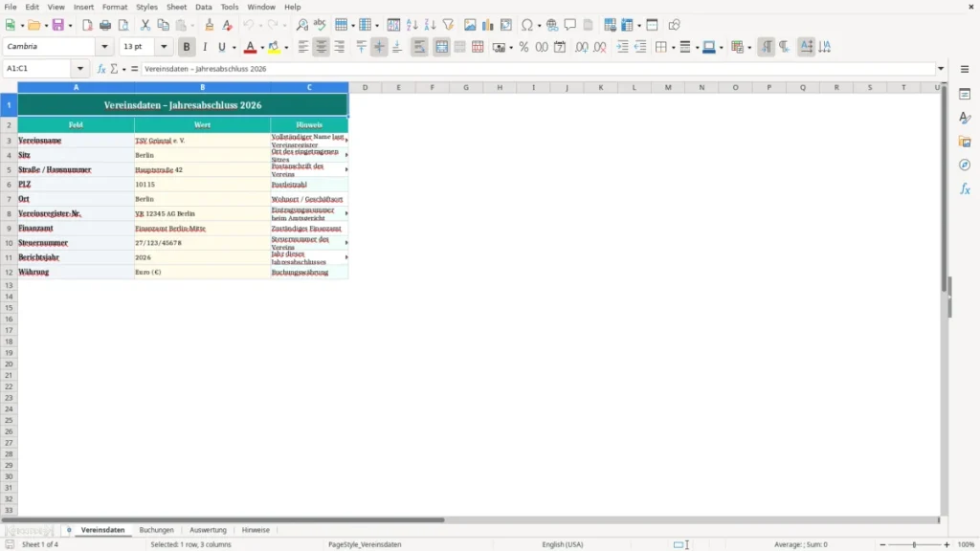980x551 pixels.
Task: Click the zoom in plus button
Action: click(947, 544)
